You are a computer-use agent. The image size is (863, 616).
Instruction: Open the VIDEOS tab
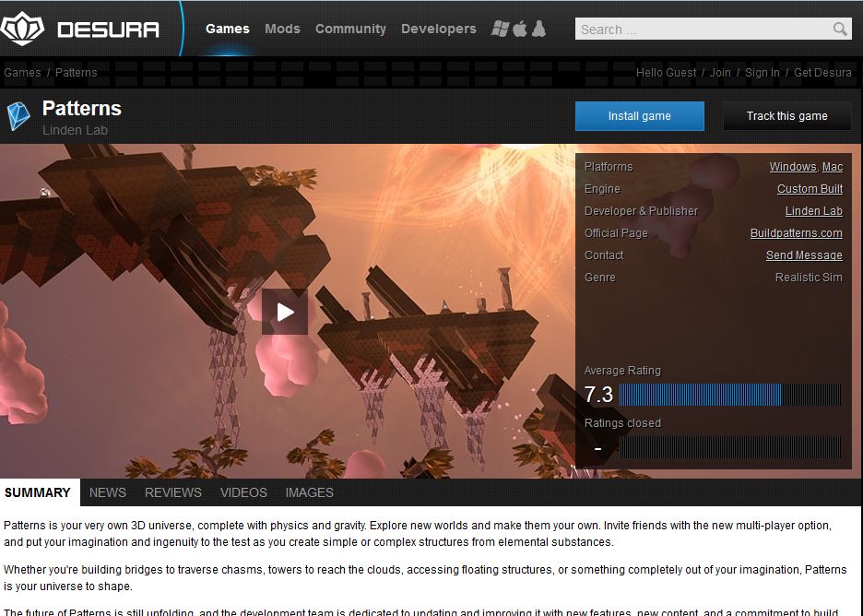(243, 492)
